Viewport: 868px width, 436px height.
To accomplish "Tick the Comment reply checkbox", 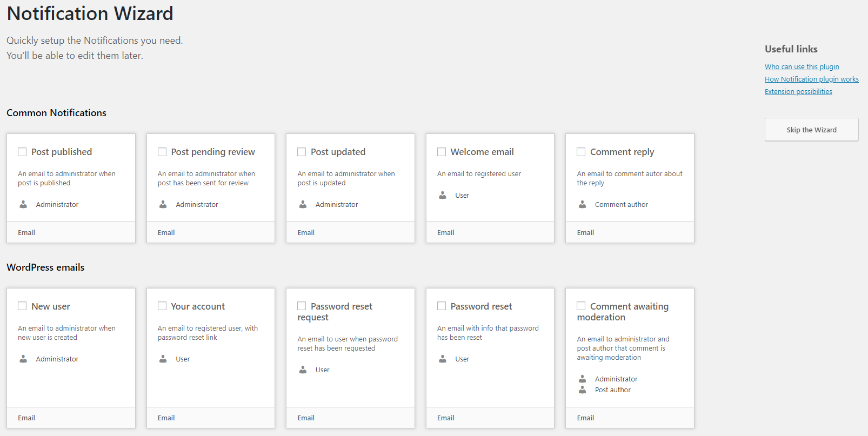I will coord(581,152).
